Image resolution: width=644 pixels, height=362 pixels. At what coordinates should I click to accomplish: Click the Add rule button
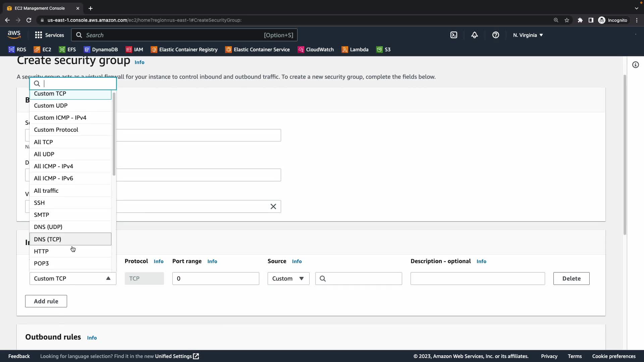point(46,301)
